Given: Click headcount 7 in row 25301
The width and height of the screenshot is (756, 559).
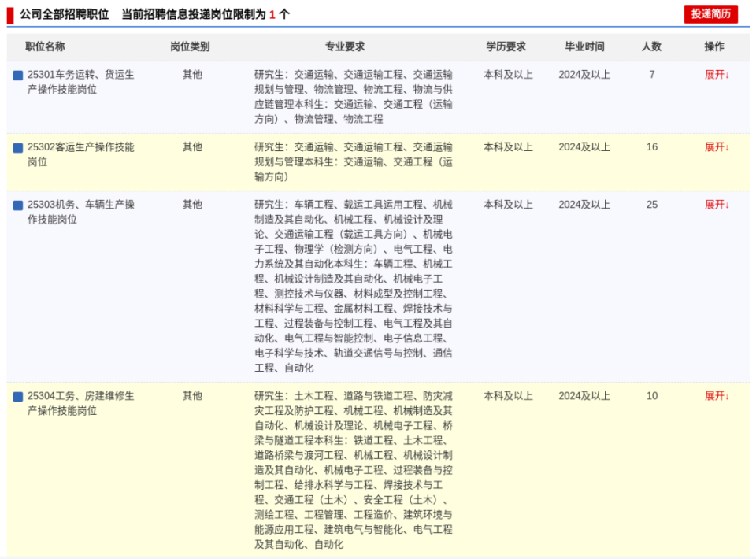Looking at the screenshot, I should (652, 75).
